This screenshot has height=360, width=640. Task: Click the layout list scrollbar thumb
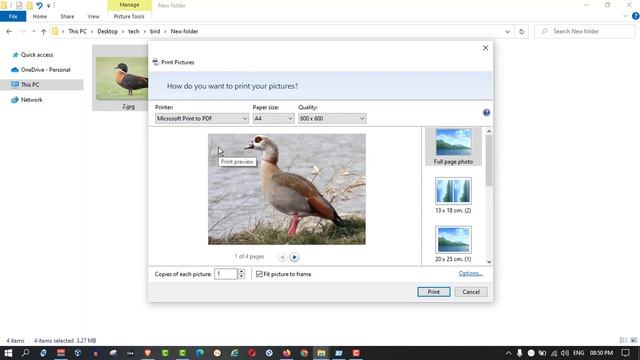(489, 160)
